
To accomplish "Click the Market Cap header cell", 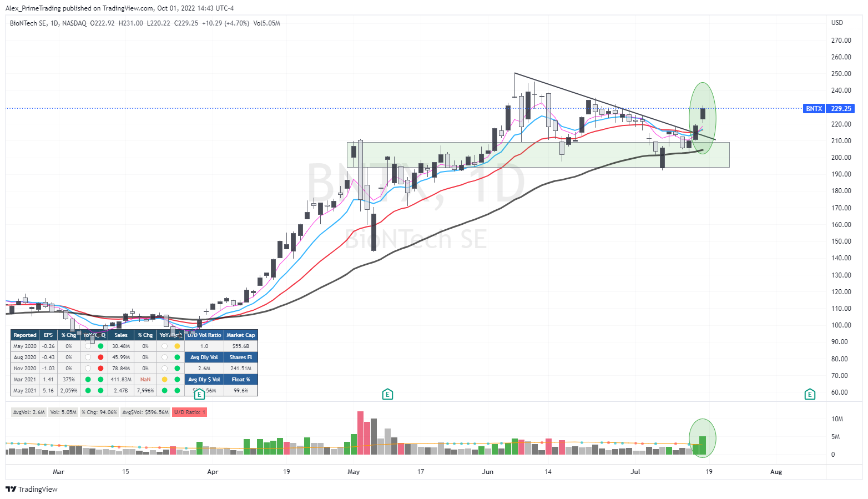I will click(241, 335).
